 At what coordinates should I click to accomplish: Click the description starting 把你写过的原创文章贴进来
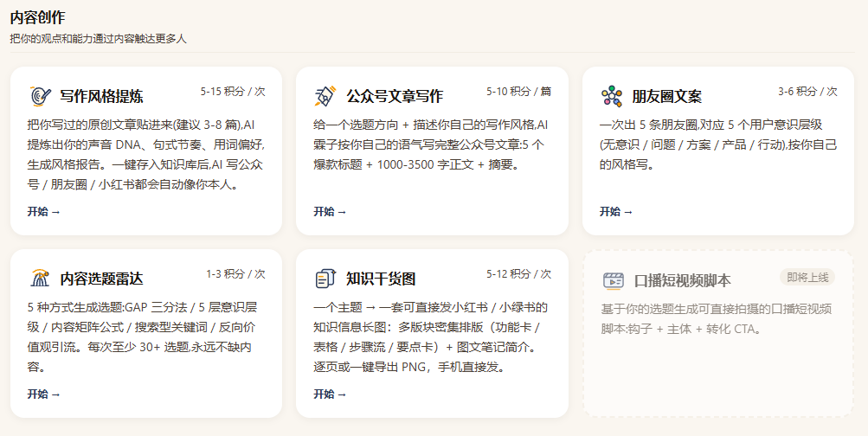146,155
